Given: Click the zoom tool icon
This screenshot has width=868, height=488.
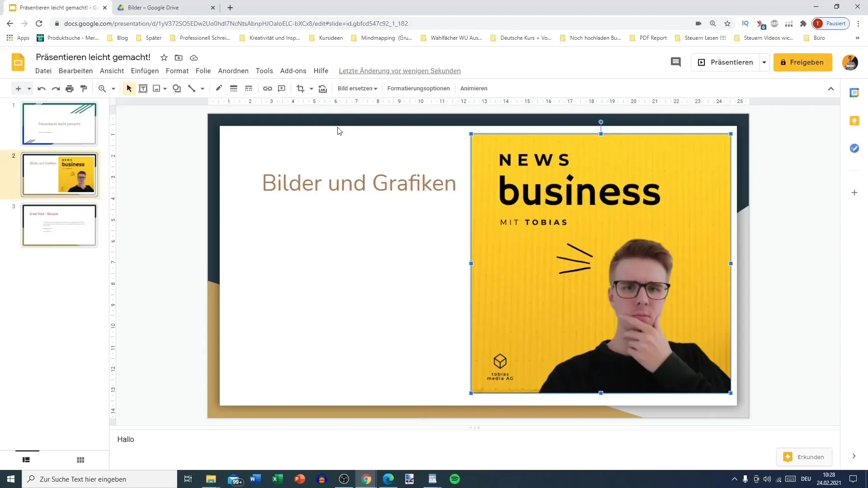Looking at the screenshot, I should [x=101, y=88].
